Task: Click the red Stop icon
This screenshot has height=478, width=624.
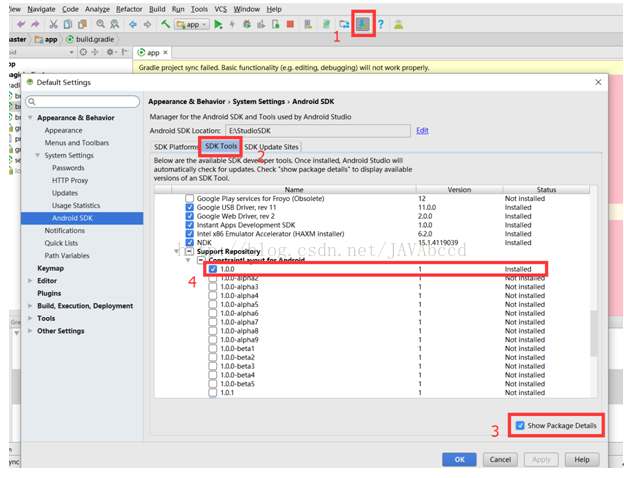Action: 290,24
